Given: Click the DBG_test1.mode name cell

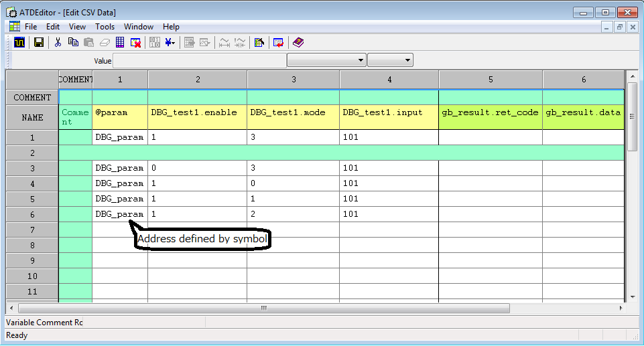Looking at the screenshot, I should (x=294, y=117).
